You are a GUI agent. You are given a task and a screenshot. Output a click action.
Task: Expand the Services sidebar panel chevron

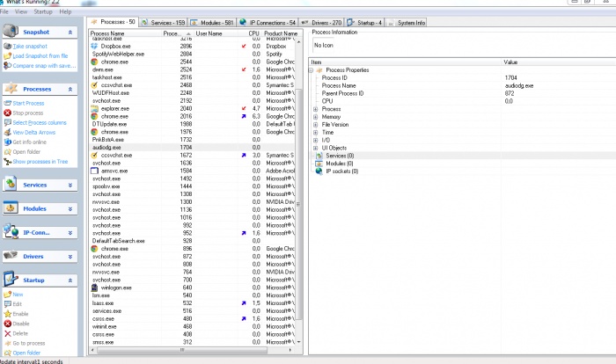(70, 185)
